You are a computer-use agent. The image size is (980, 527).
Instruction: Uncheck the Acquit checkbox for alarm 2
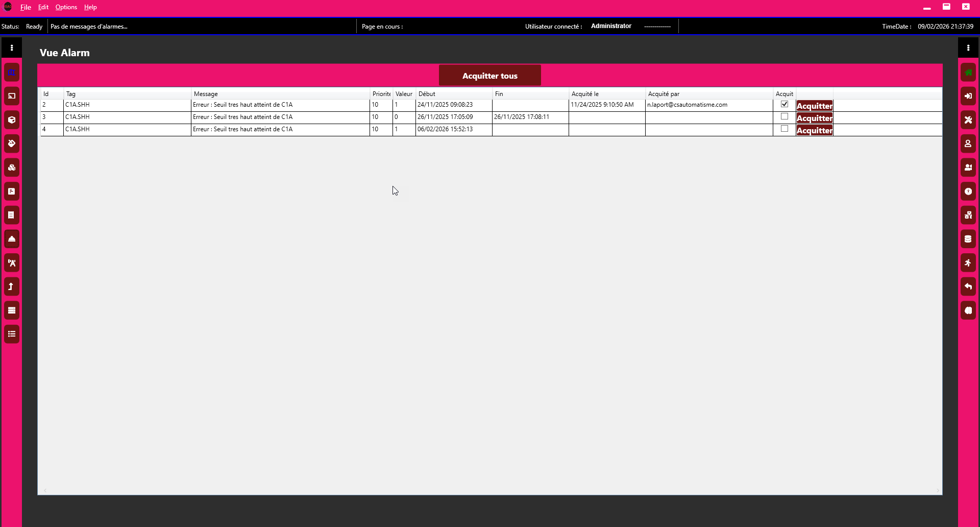[x=785, y=104]
